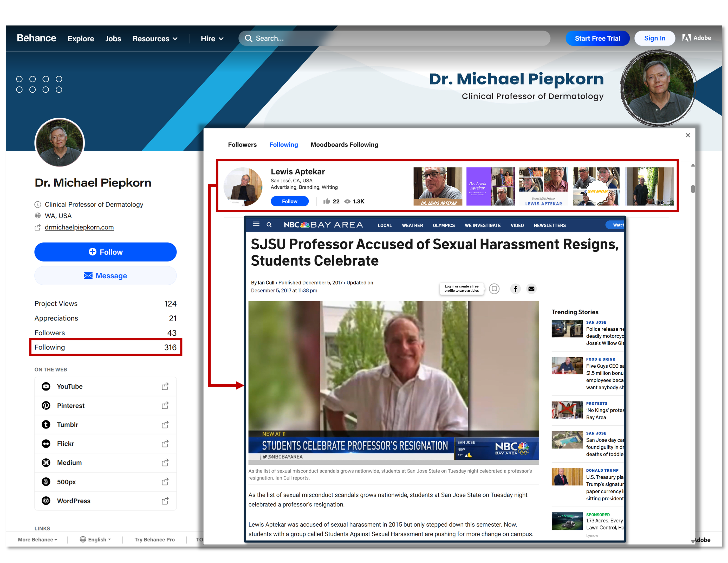Open the Lewis Aptekar profile name
Screen dimensions: 728x563
298,171
